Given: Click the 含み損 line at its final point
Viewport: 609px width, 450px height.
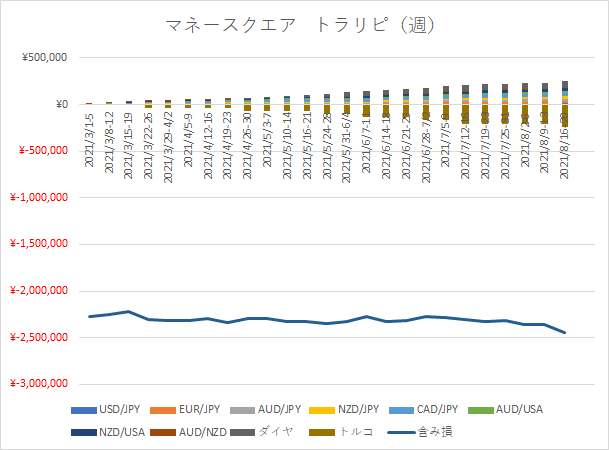Looking at the screenshot, I should click(x=565, y=332).
